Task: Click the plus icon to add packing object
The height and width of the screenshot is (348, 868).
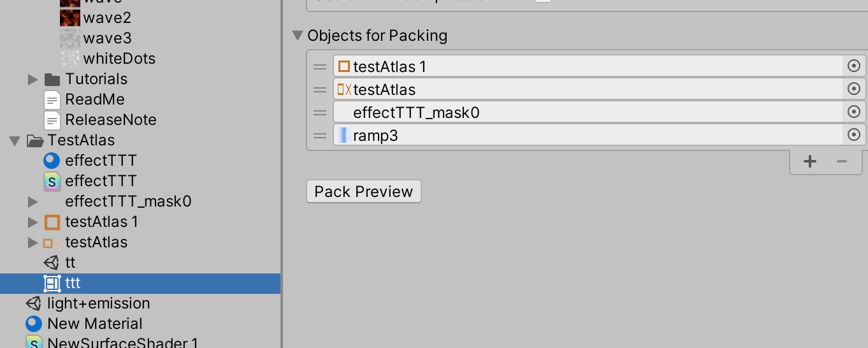Action: click(x=810, y=161)
